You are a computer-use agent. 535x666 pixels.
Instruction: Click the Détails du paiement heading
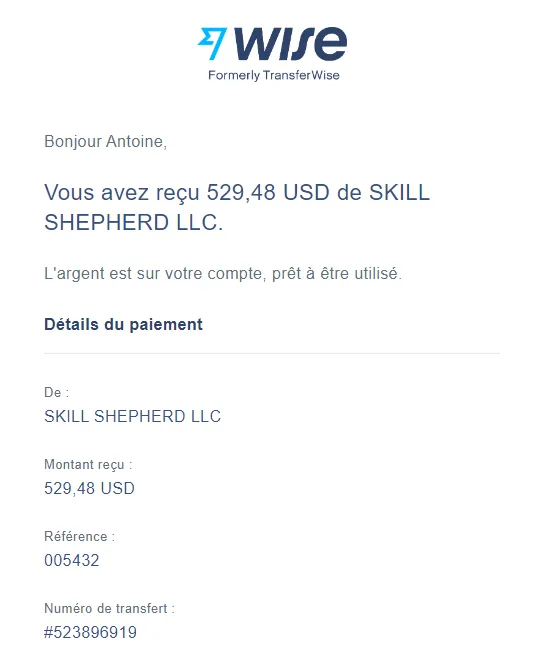coord(123,325)
